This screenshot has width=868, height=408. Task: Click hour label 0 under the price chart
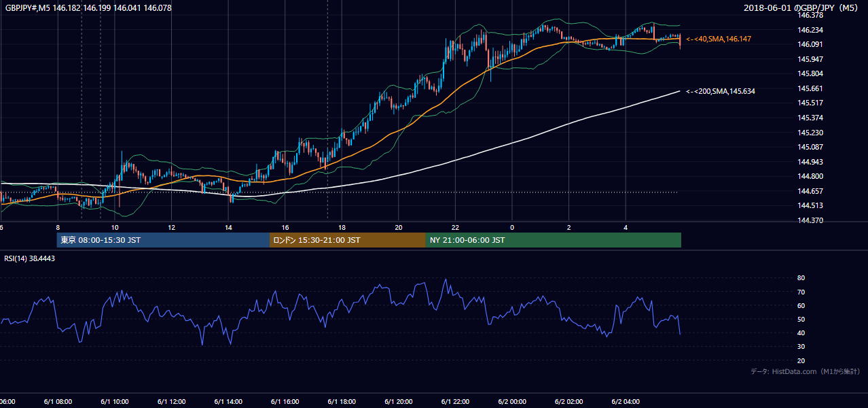click(x=512, y=227)
